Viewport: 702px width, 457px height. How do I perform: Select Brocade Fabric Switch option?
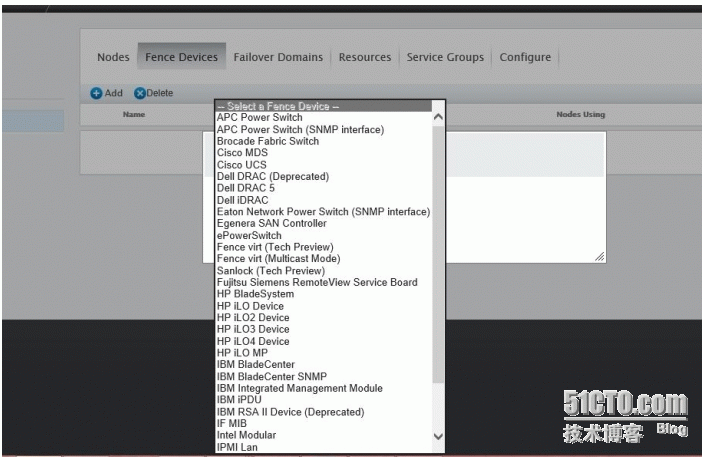tap(324, 141)
